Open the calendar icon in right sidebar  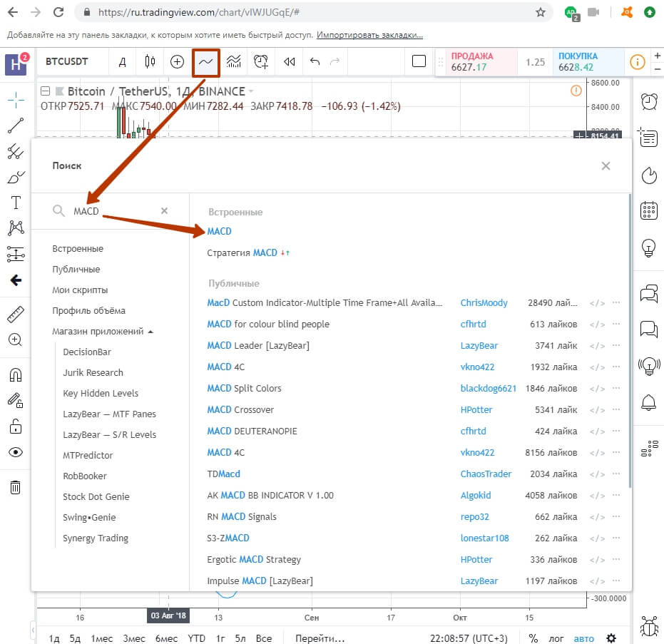(648, 210)
